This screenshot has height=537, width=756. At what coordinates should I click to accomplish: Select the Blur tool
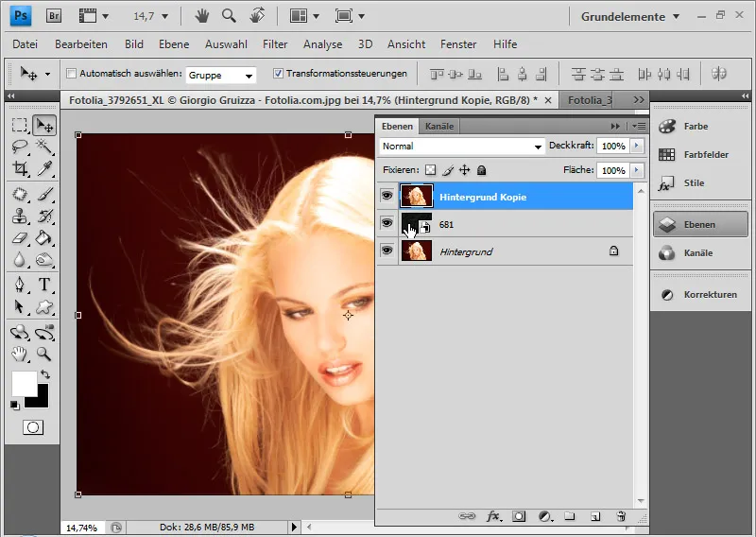click(19, 260)
